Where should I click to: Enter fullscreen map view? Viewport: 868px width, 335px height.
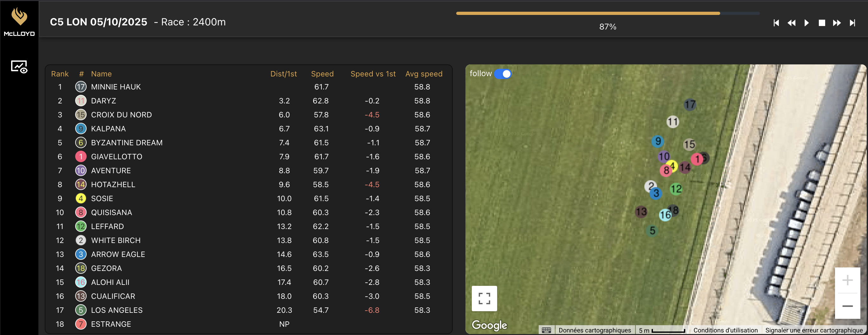click(484, 298)
